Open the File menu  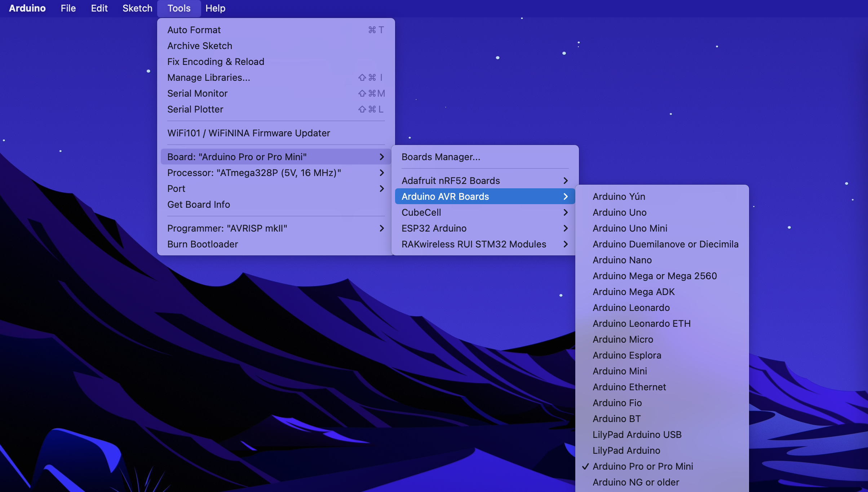(x=68, y=8)
